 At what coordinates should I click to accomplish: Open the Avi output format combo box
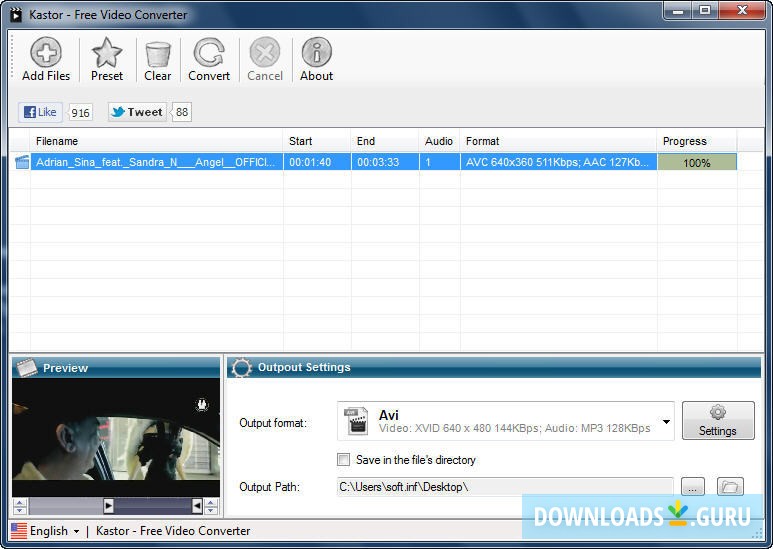point(506,421)
